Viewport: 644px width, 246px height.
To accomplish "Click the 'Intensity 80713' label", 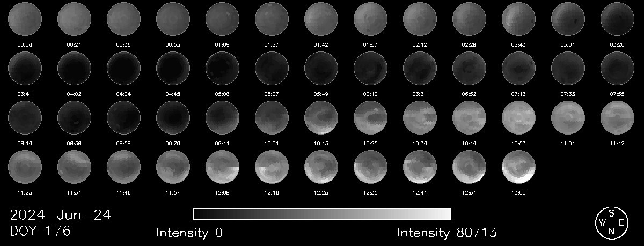I will coord(447,233).
